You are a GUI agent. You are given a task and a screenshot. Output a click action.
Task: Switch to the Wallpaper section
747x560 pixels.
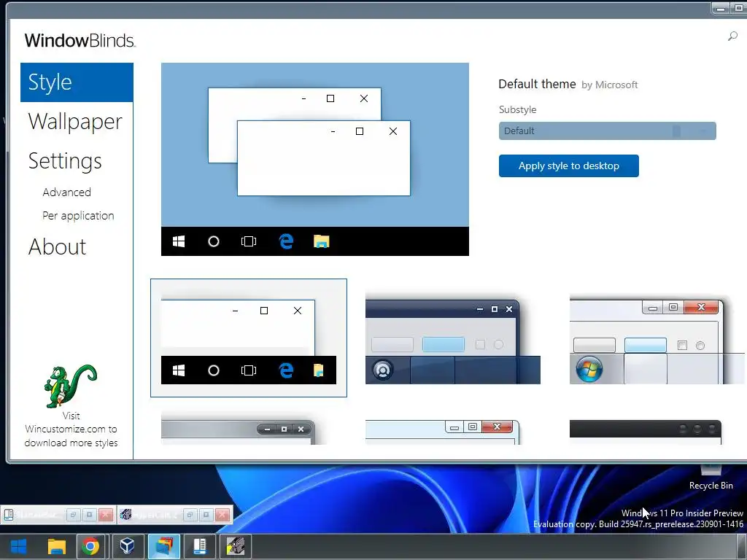pos(75,122)
